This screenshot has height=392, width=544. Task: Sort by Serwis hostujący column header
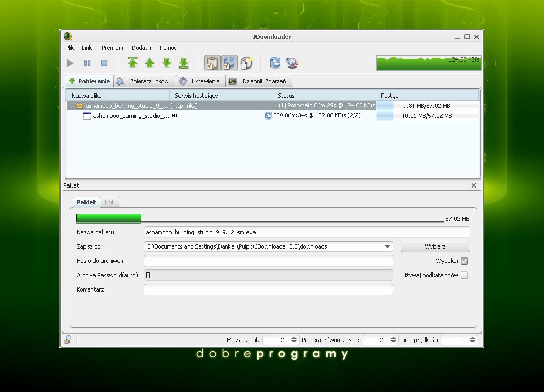[221, 96]
